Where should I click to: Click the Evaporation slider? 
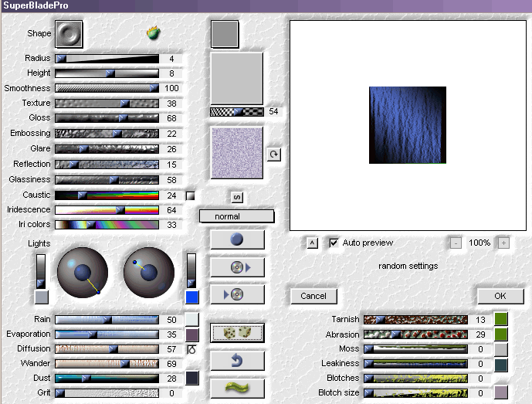pyautogui.click(x=107, y=334)
